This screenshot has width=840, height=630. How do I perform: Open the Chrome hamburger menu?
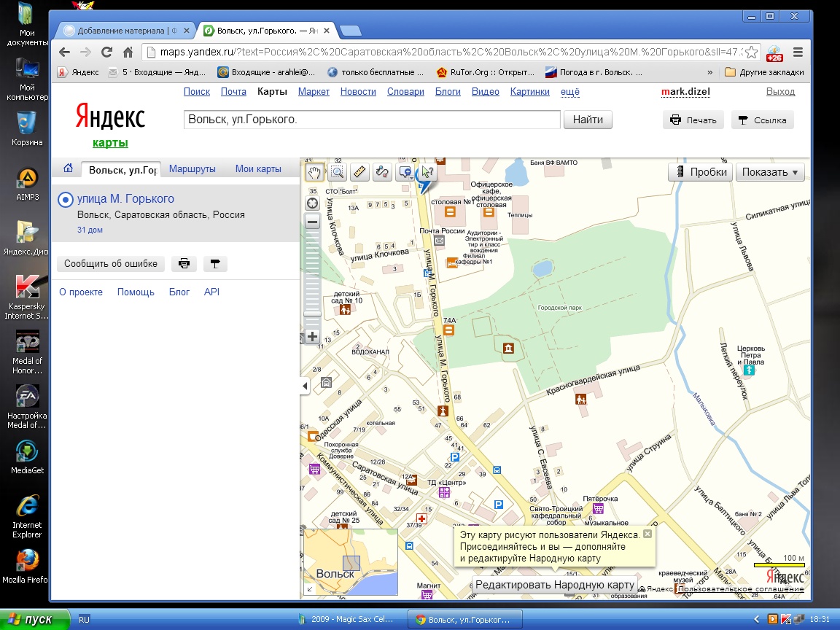coord(798,52)
